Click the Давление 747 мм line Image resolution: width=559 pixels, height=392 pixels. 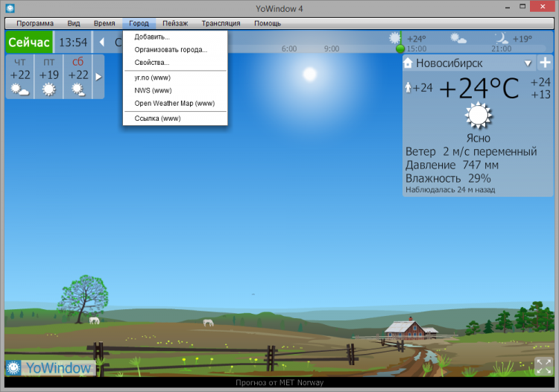452,165
